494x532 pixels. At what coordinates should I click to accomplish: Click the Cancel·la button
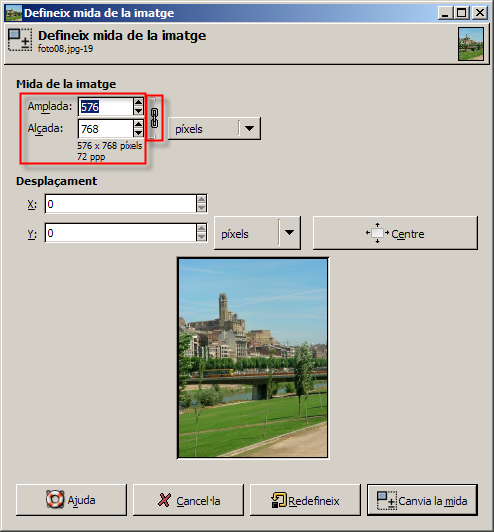coord(188,500)
